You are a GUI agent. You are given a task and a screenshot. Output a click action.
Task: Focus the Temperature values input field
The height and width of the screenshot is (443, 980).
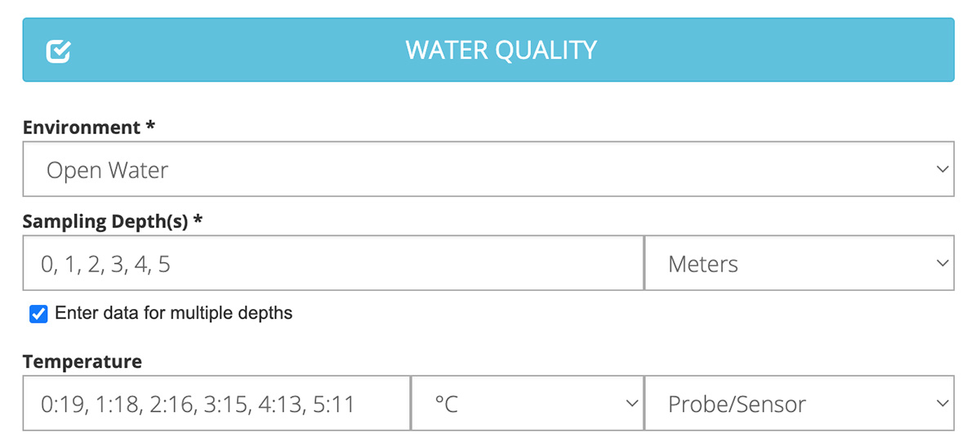click(x=216, y=404)
